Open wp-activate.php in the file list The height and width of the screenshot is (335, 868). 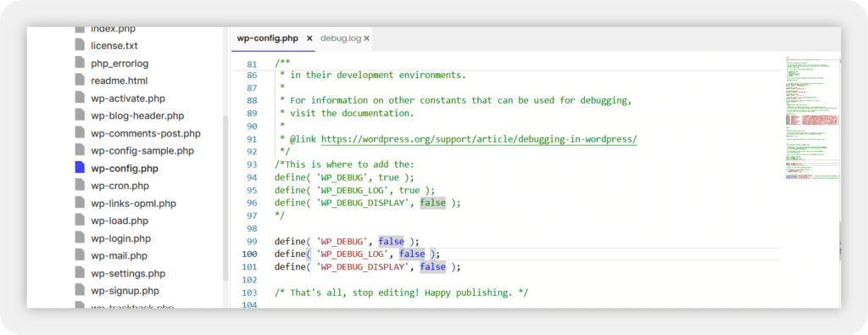point(128,98)
